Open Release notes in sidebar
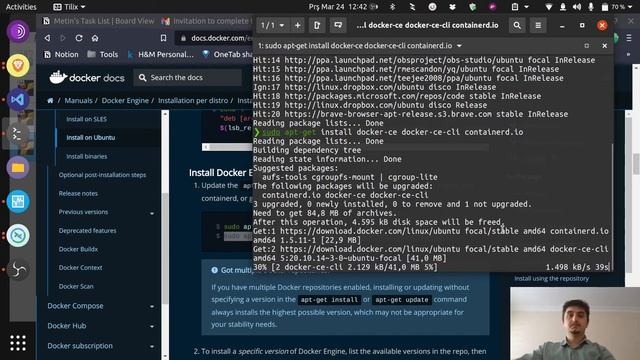This screenshot has height=360, width=640. tap(78, 193)
